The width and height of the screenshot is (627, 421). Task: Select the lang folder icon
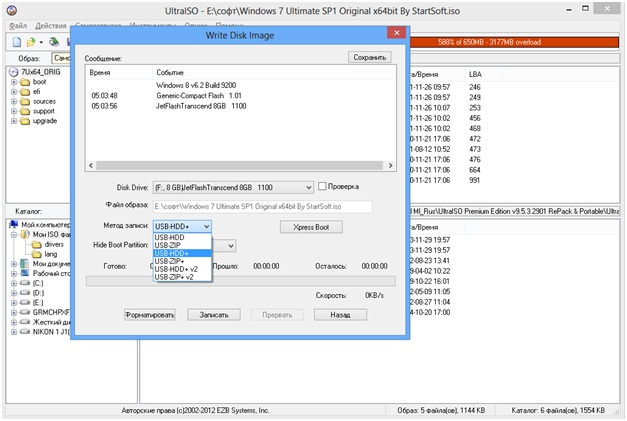[x=37, y=254]
